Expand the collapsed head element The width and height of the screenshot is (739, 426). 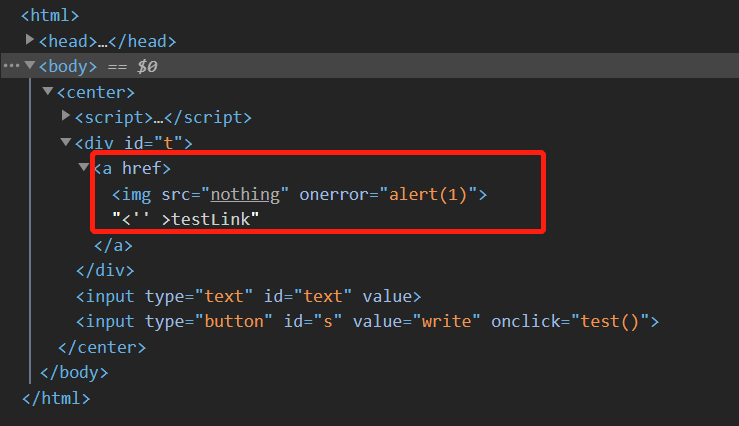pyautogui.click(x=29, y=40)
